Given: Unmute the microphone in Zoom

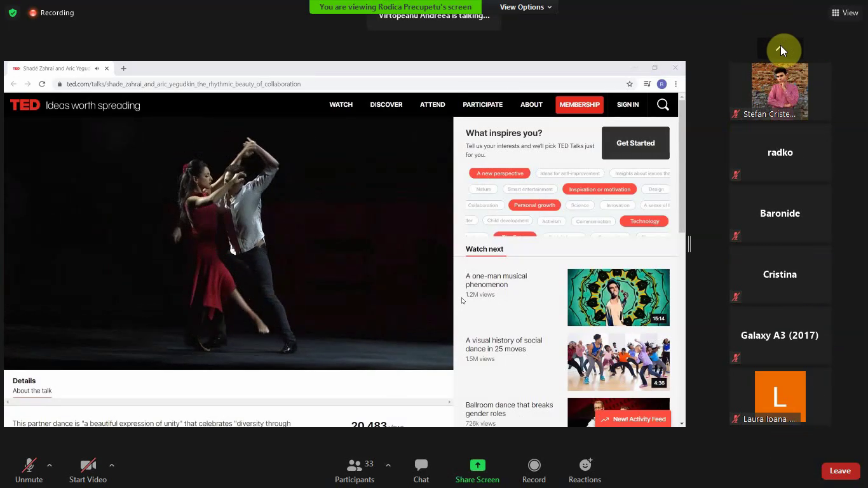Looking at the screenshot, I should 29,471.
